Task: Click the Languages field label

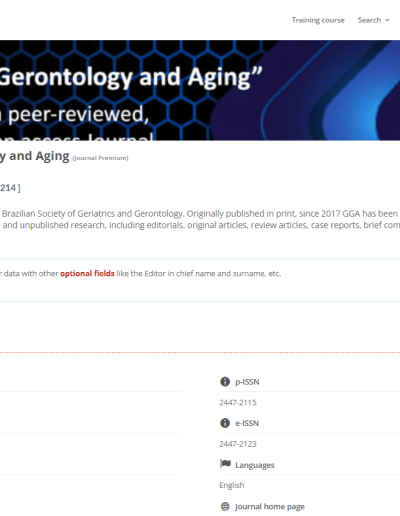Action: pos(255,465)
